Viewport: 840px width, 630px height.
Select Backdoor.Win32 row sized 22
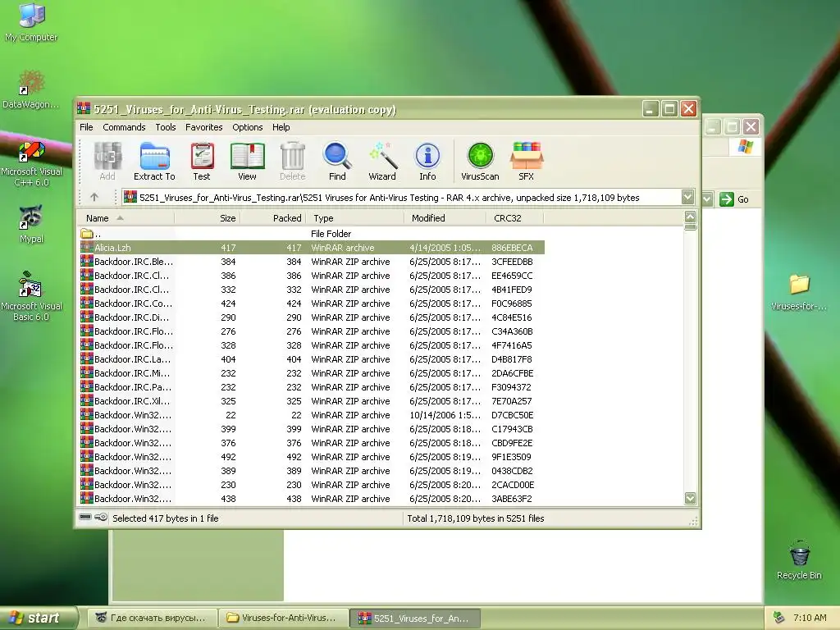point(312,414)
